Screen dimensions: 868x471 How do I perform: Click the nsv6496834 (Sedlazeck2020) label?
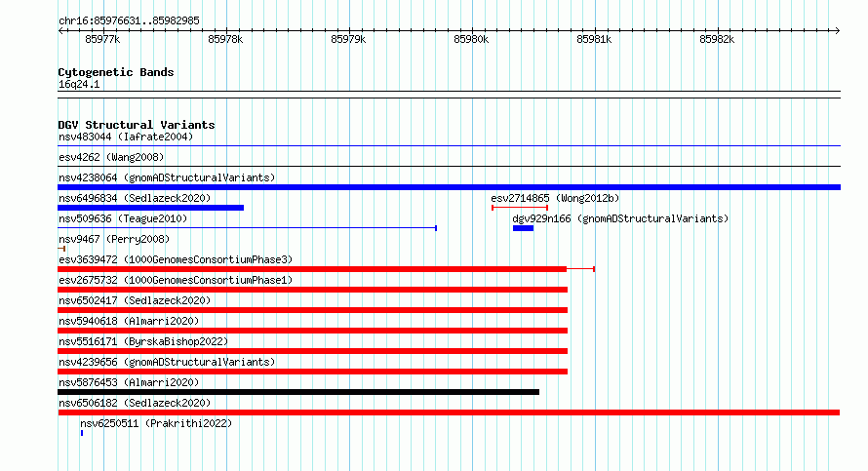tap(135, 198)
